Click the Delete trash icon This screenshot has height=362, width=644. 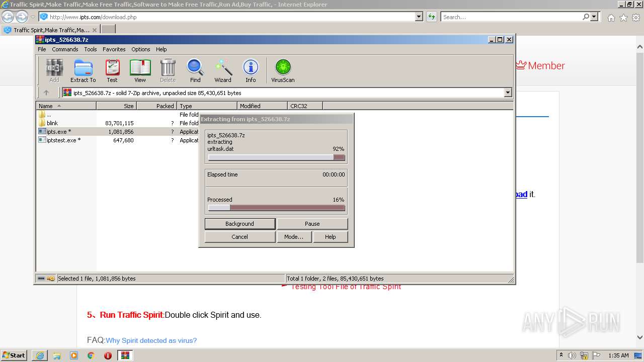[168, 70]
